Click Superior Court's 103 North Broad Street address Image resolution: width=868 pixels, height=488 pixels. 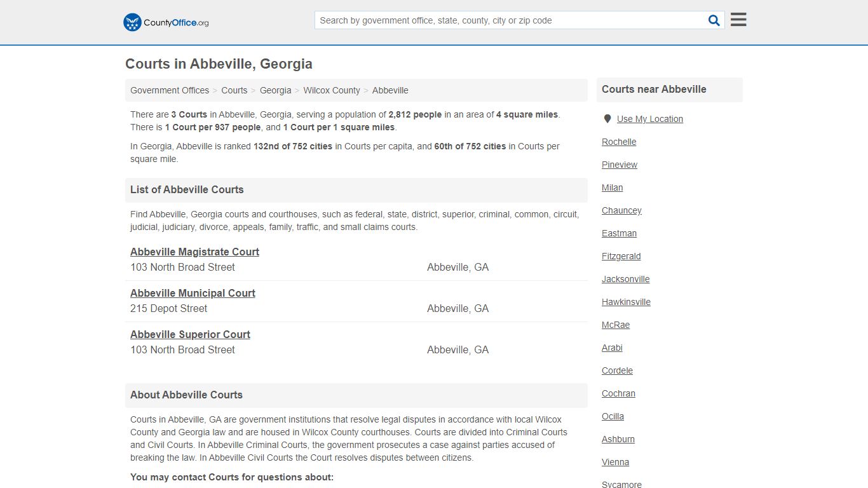(x=182, y=349)
